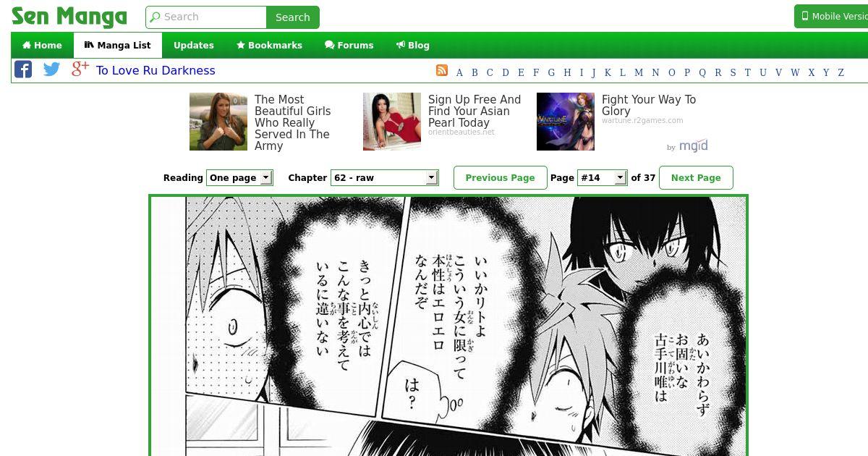Screen dimensions: 868x456
Task: Open army girls ad thumbnail
Action: 218,122
